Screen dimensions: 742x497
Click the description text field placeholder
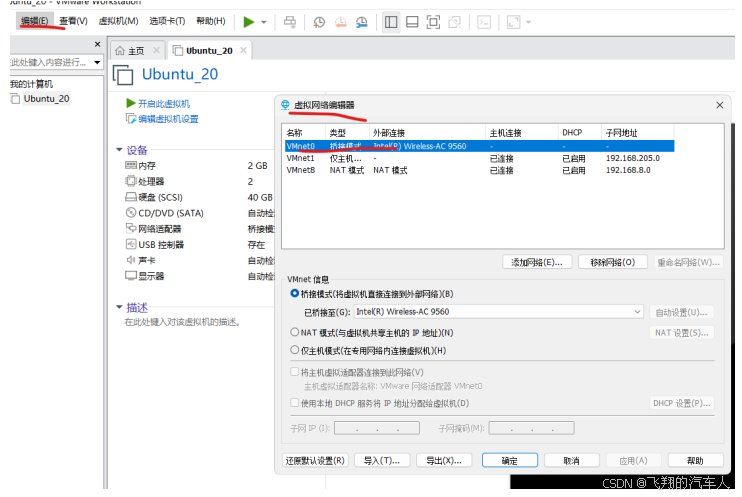[x=182, y=322]
